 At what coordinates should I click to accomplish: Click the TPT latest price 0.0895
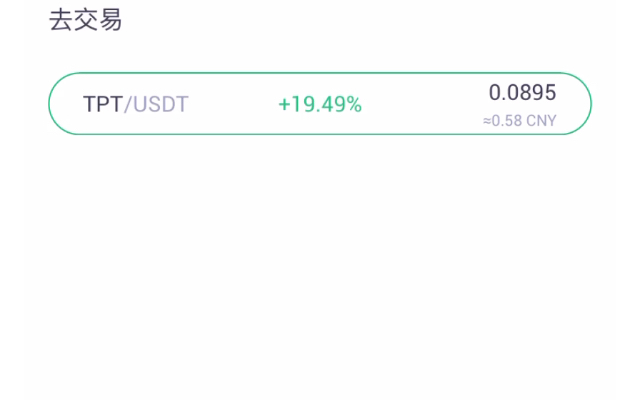[522, 92]
